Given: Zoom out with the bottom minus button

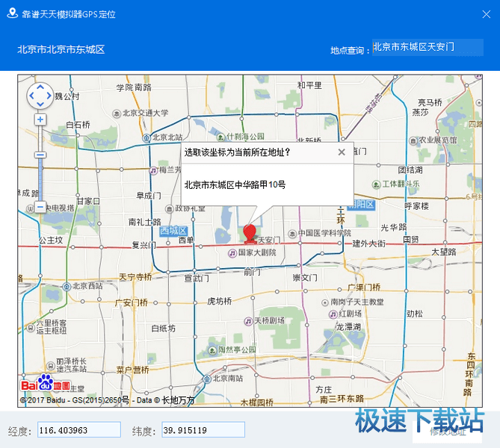Looking at the screenshot, I should [x=40, y=207].
